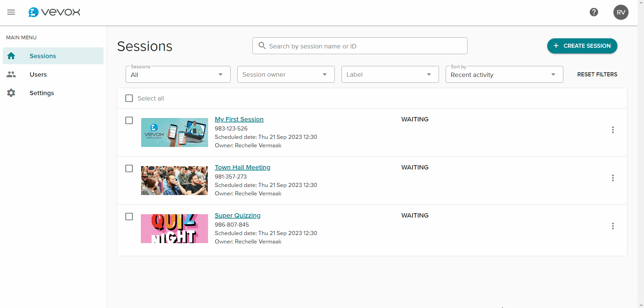Open the Town Hall Meeting link
This screenshot has height=308, width=644.
coord(243,167)
